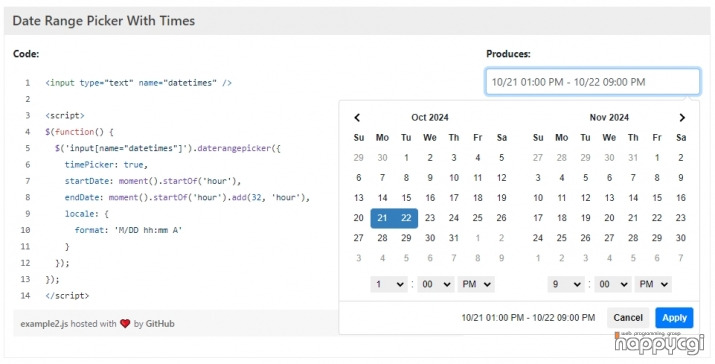Pick October 31 in the Oct calendar
The width and height of the screenshot is (715, 364).
pyautogui.click(x=453, y=238)
